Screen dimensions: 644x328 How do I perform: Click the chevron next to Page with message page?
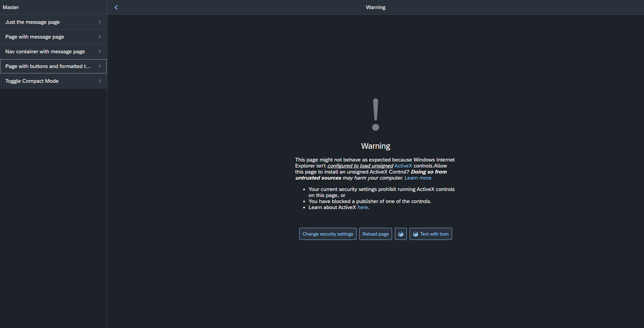(100, 37)
